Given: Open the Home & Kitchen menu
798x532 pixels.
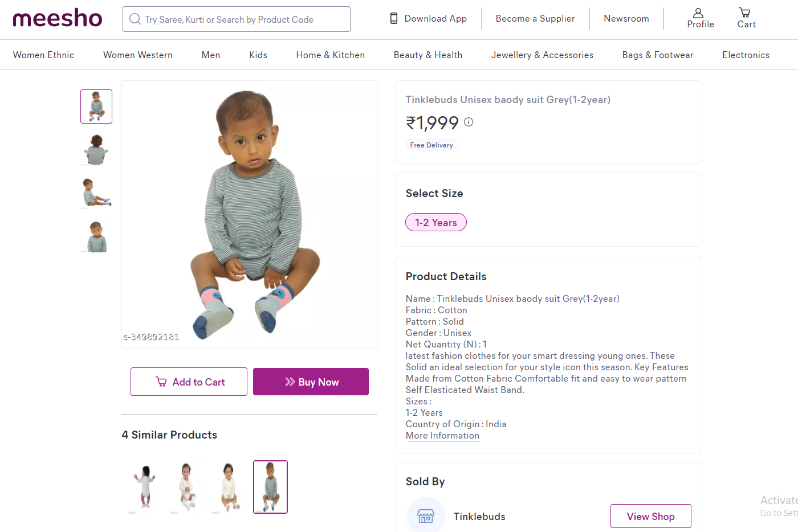Looking at the screenshot, I should coord(330,55).
